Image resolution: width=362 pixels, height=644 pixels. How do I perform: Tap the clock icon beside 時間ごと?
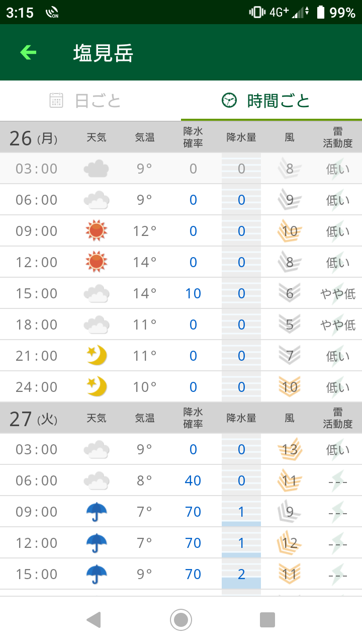point(229,101)
